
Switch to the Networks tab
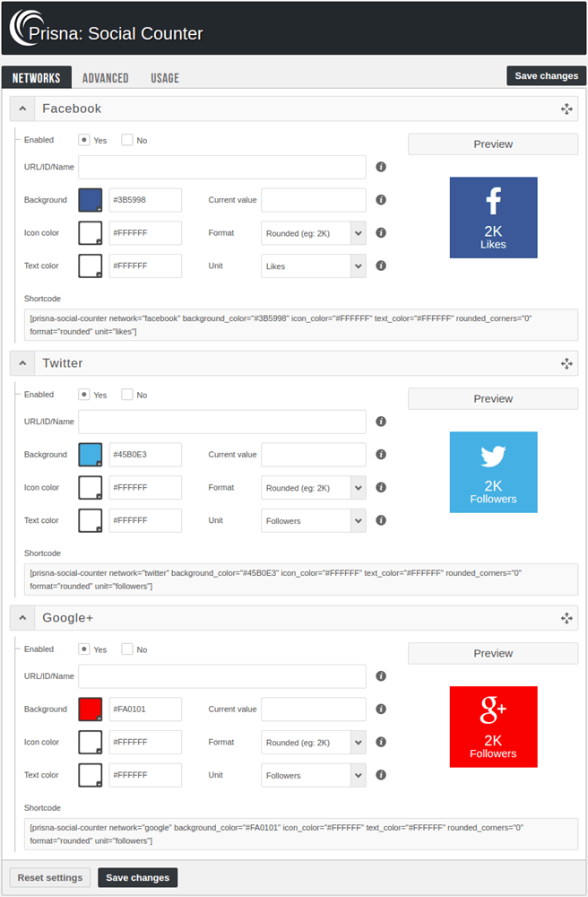pyautogui.click(x=37, y=77)
